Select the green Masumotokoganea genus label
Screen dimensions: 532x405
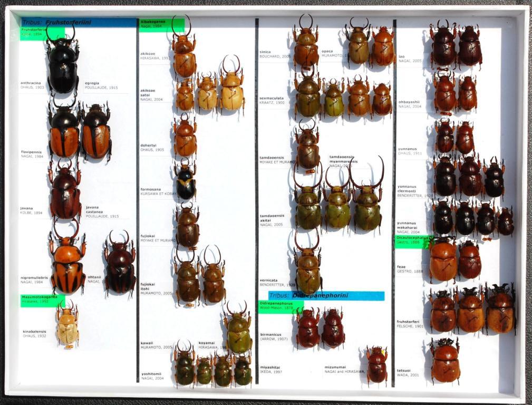coord(43,300)
